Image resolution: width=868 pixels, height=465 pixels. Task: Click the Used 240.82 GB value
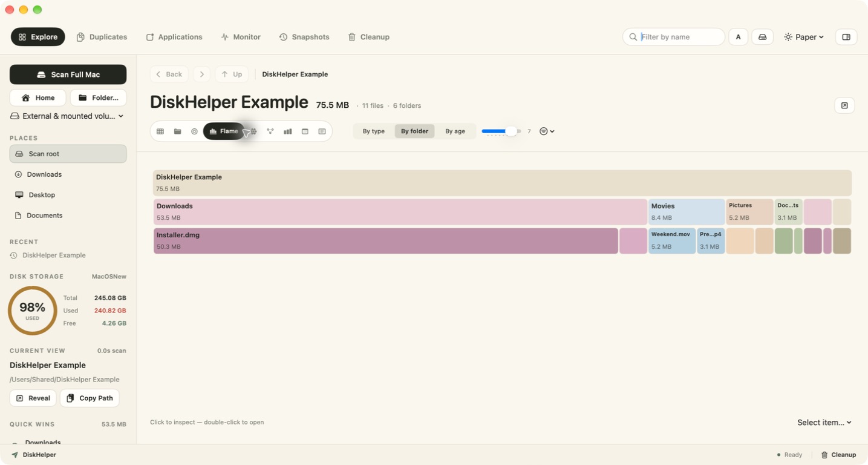(110, 311)
